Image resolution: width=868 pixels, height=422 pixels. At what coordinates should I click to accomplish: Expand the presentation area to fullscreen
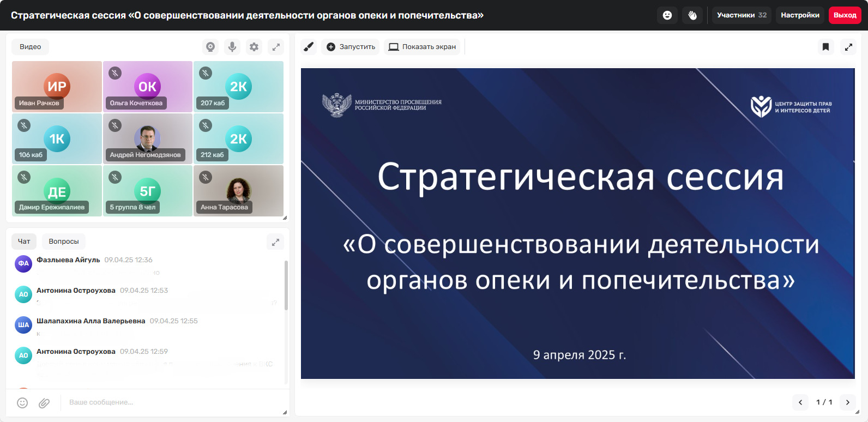click(848, 47)
